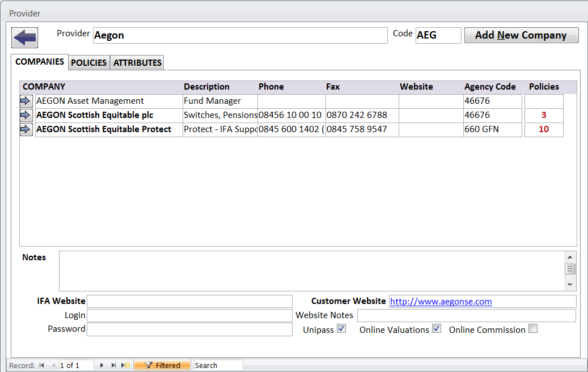The image size is (588, 372).
Task: Go to last record in navigation bar
Action: pos(113,365)
